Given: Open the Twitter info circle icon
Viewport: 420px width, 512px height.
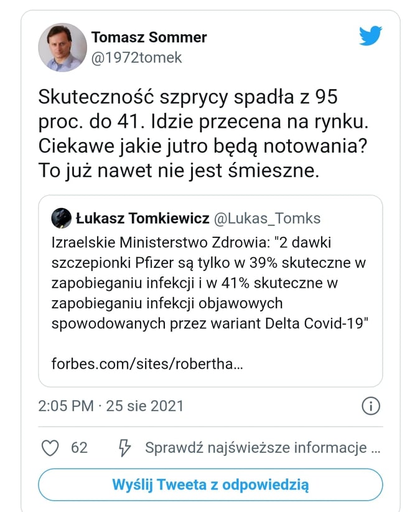Looking at the screenshot, I should 370,406.
